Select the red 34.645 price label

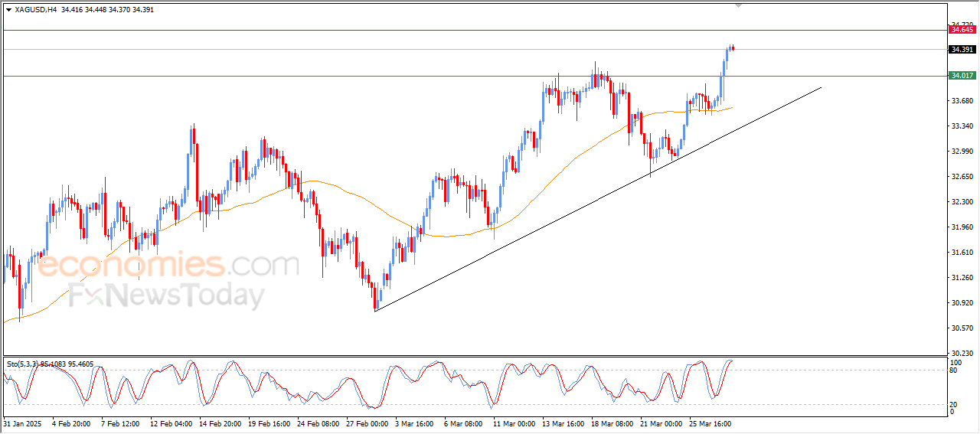962,29
